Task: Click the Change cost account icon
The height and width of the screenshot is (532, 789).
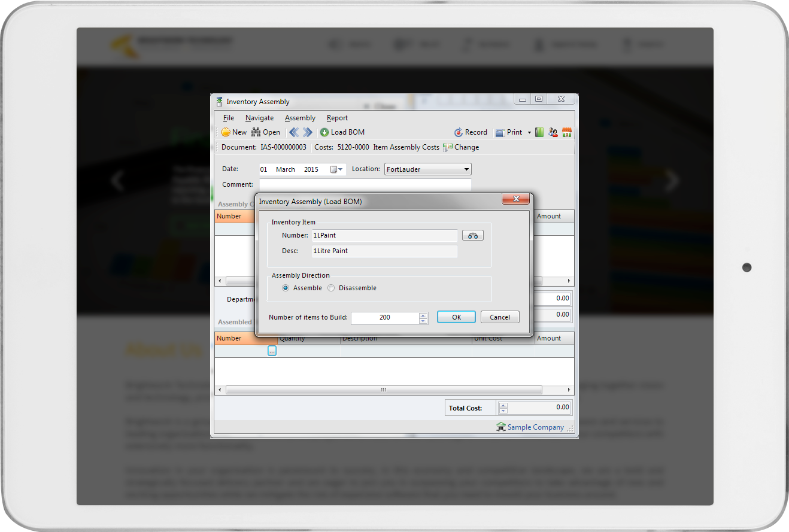Action: [x=447, y=147]
